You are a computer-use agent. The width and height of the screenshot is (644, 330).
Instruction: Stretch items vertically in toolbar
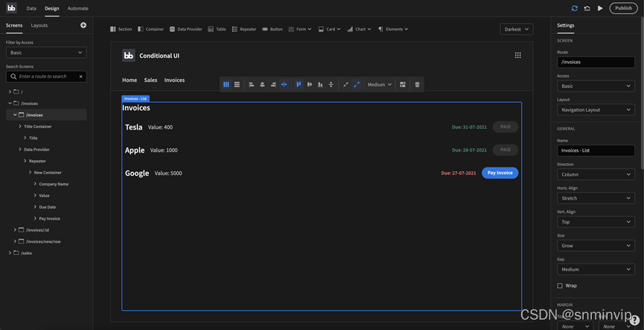pyautogui.click(x=331, y=85)
